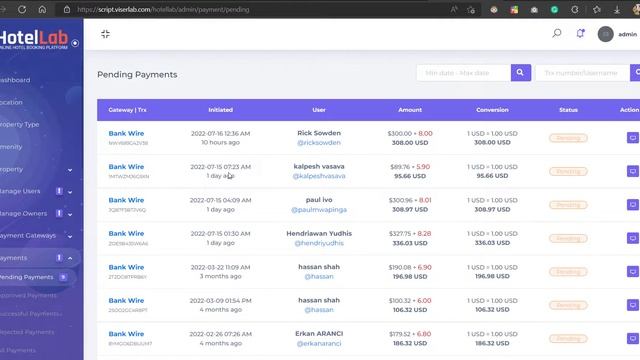The width and height of the screenshot is (640, 360).
Task: Open Dashboard in sidebar
Action: (x=15, y=80)
